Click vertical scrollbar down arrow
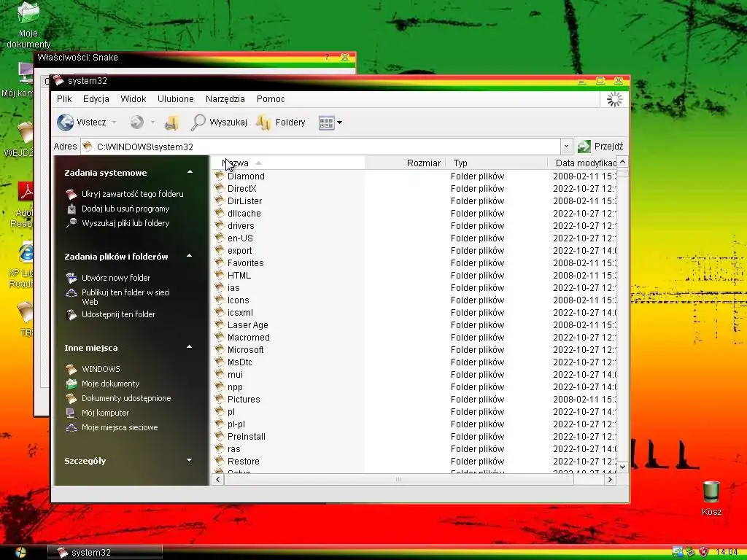The image size is (747, 560). (622, 467)
